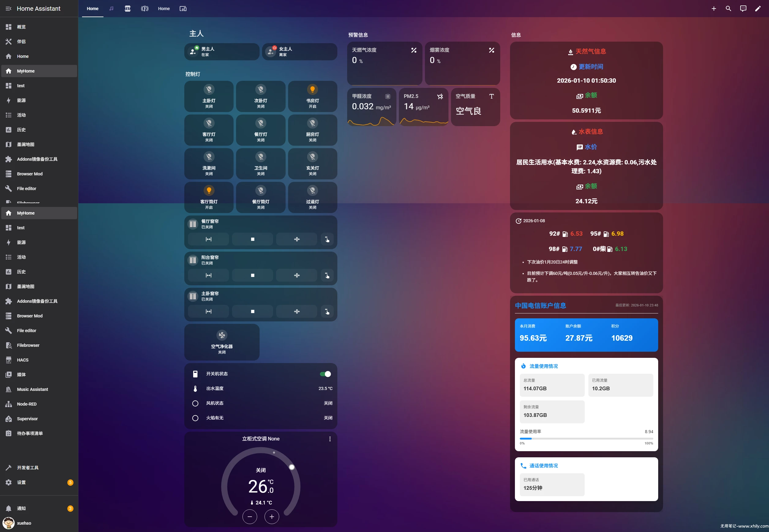Image resolution: width=769 pixels, height=532 pixels.
Task: Click the AC temperature dial handle
Action: click(292, 467)
